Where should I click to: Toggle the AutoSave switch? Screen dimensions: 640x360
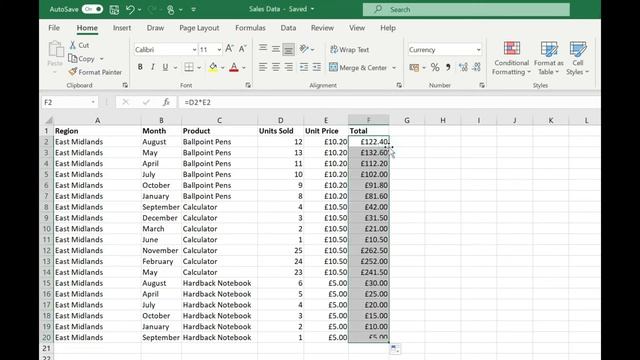92,9
